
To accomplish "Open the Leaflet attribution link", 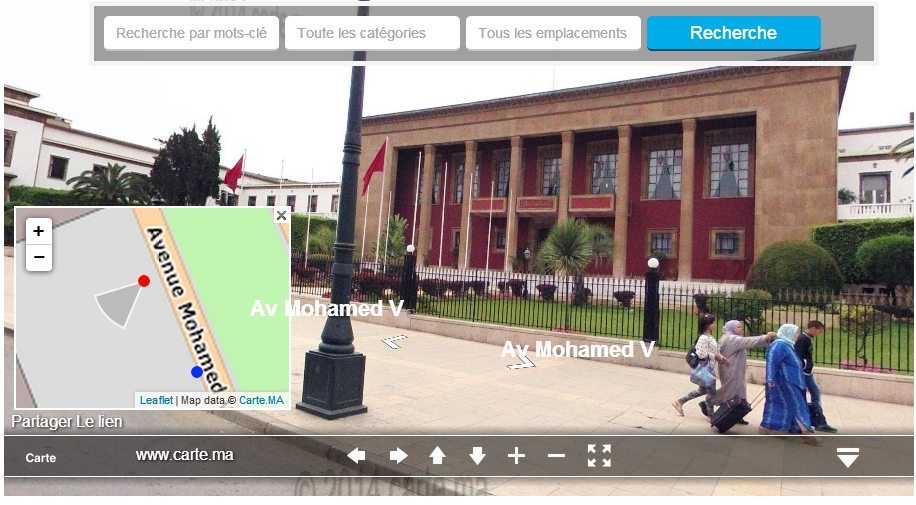I will pyautogui.click(x=156, y=401).
